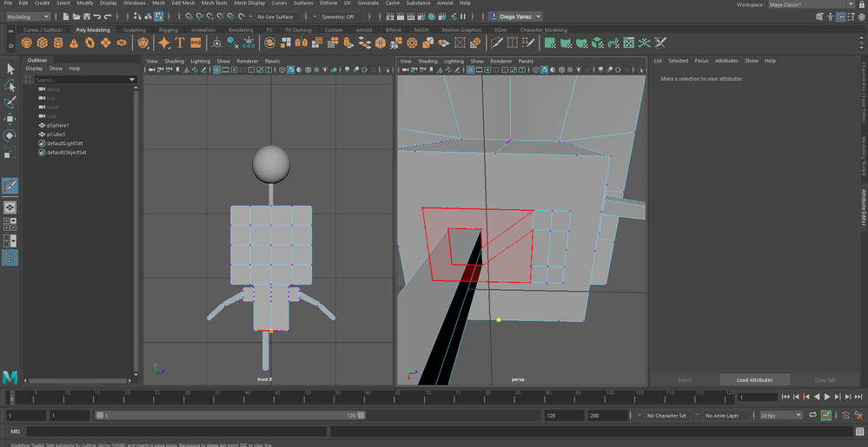Open the Mesh Tools menu

click(215, 3)
